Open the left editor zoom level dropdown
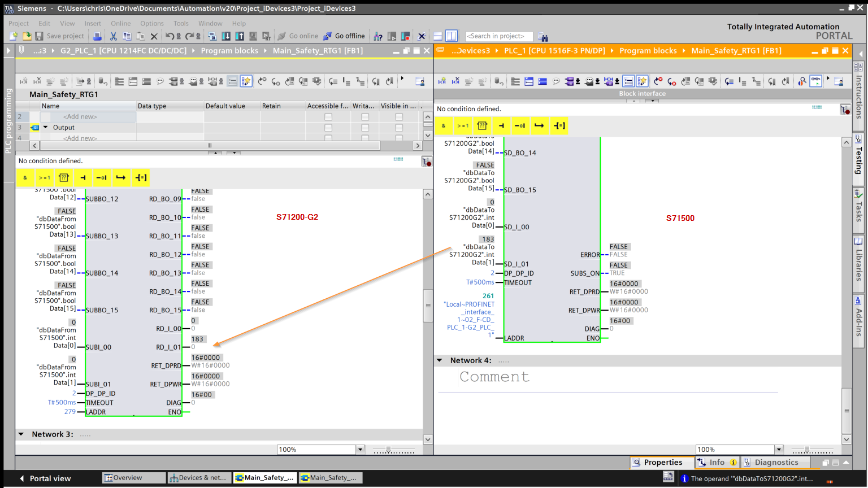The height and width of the screenshot is (488, 868). pyautogui.click(x=360, y=450)
